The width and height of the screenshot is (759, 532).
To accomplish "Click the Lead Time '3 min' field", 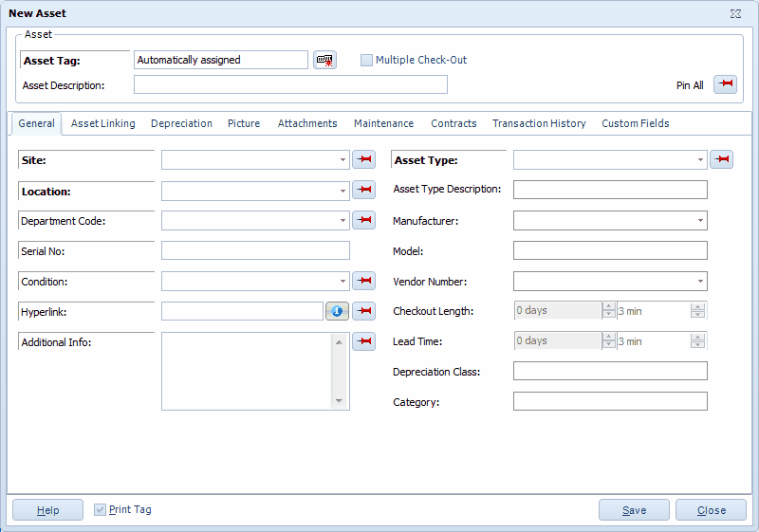I will (654, 341).
